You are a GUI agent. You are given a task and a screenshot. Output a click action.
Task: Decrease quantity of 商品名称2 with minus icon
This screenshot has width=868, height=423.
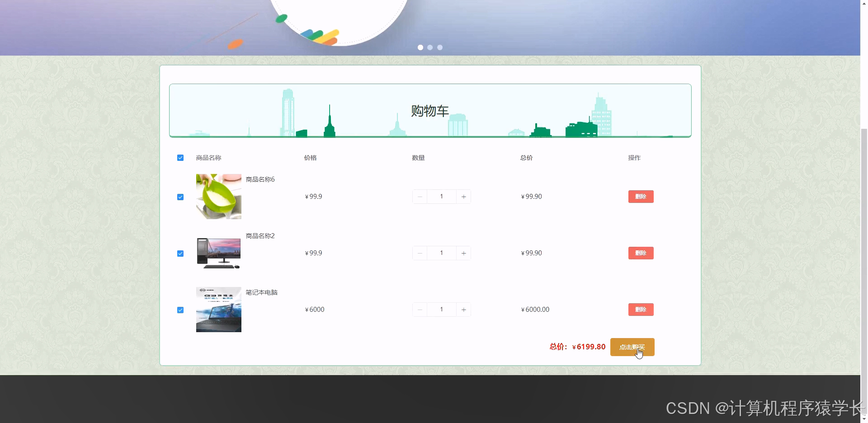420,253
